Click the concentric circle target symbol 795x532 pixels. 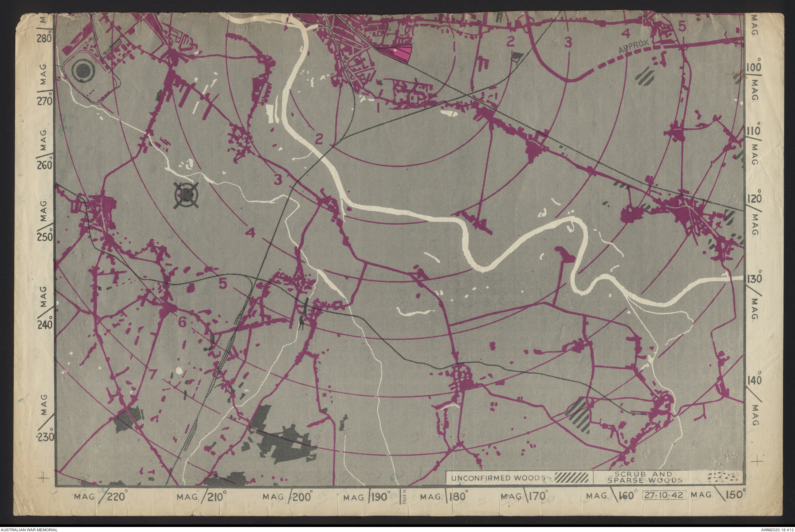pyautogui.click(x=83, y=71)
